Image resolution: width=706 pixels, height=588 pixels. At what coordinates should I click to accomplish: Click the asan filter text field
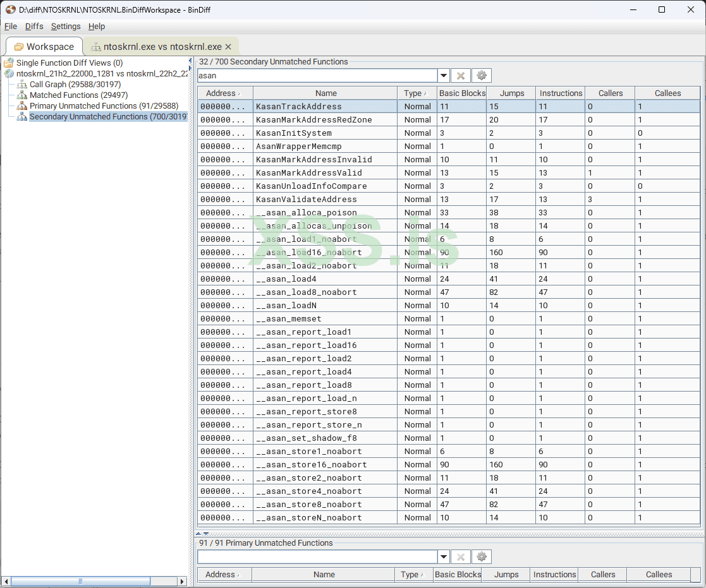[x=317, y=76]
